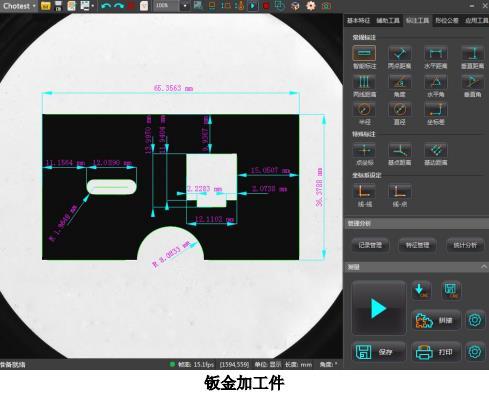Open settings gear next to 打印
489x395 pixels.
(x=475, y=352)
